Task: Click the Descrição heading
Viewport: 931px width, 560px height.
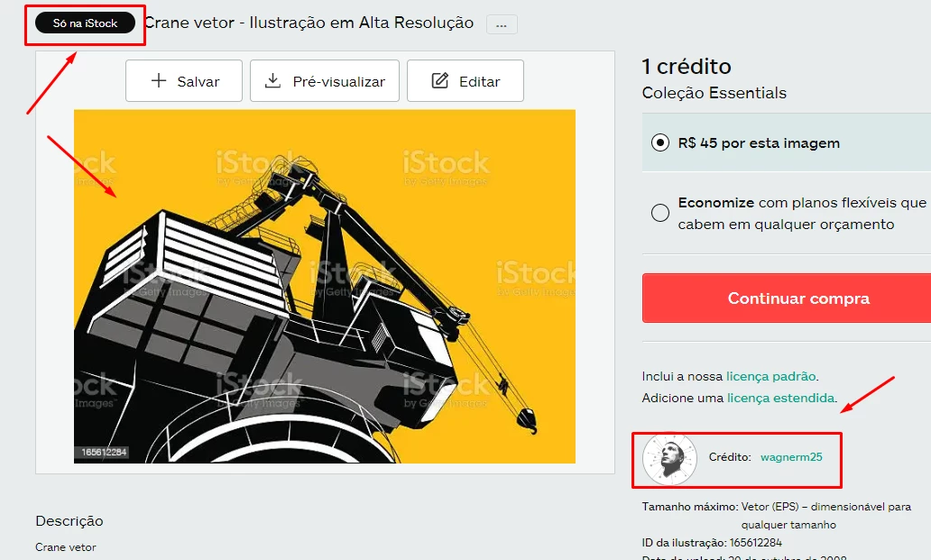Action: pos(69,521)
